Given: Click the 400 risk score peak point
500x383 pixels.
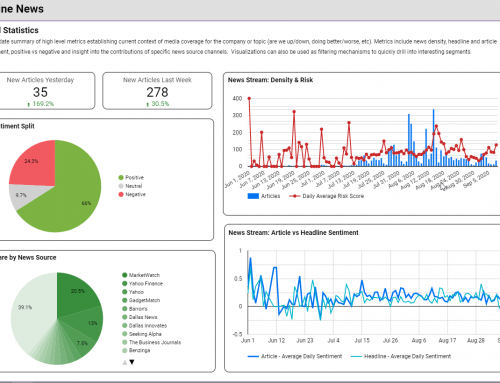Looking at the screenshot, I should 249,98.
